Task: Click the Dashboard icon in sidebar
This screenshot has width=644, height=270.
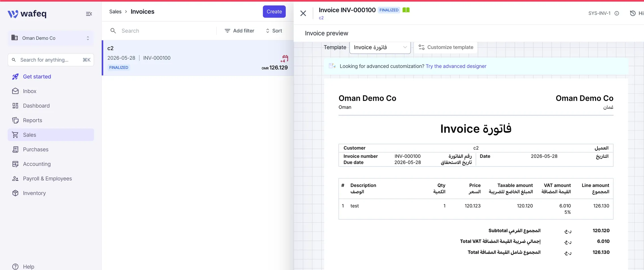Action: 15,106
